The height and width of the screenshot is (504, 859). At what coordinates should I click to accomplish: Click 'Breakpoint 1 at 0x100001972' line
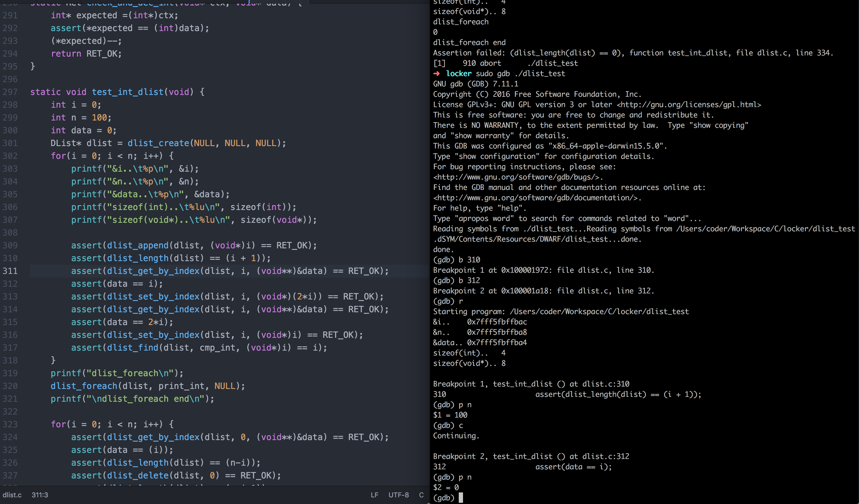tap(544, 270)
